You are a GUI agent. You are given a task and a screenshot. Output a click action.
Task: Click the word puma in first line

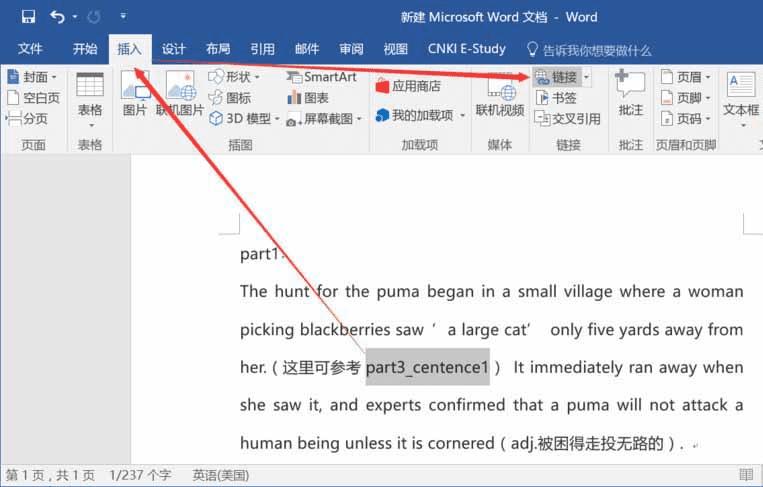tap(398, 291)
